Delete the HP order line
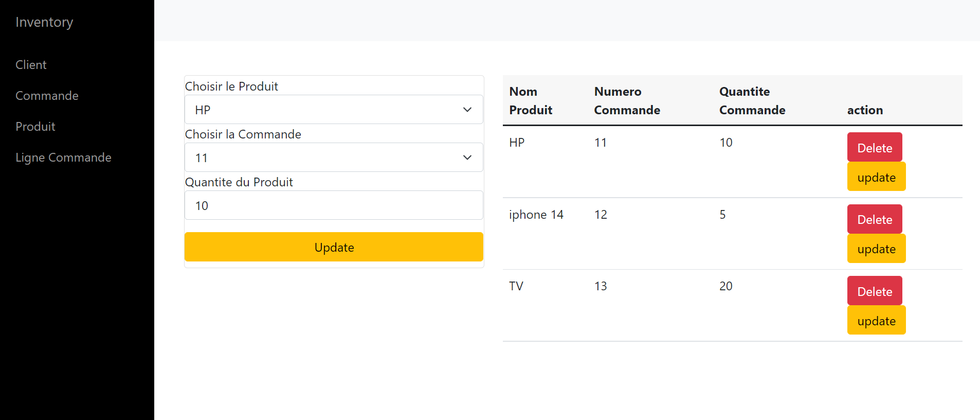This screenshot has height=420, width=980. pos(874,147)
